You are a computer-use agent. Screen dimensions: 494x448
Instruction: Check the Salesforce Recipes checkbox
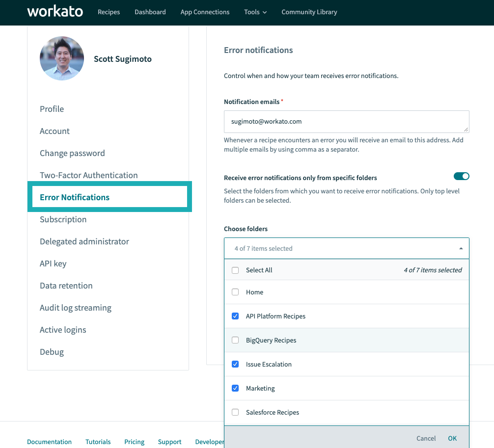tap(235, 412)
